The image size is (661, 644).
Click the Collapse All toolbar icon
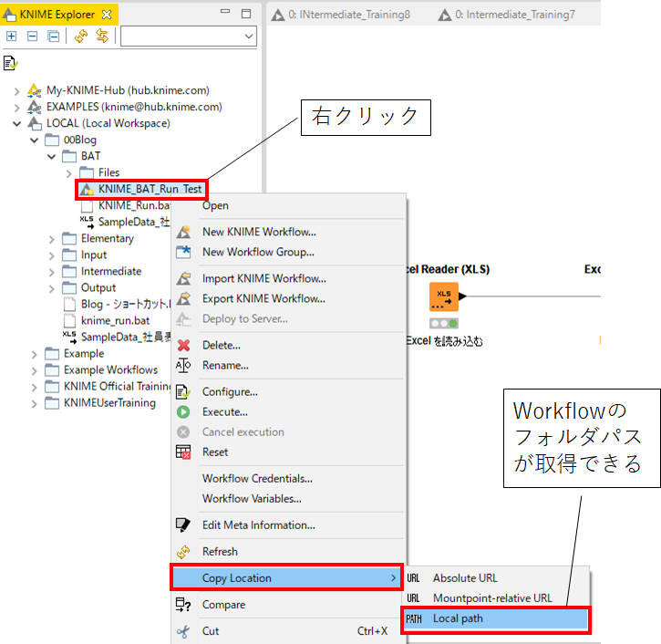tap(54, 36)
